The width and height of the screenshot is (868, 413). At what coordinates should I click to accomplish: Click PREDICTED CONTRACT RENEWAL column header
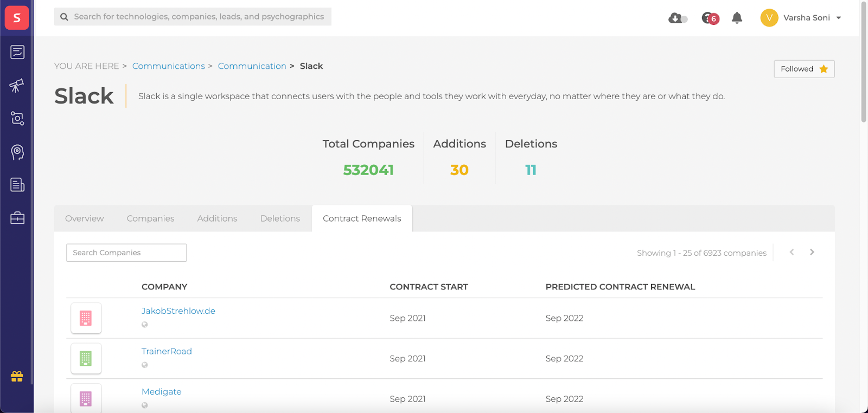(x=620, y=287)
